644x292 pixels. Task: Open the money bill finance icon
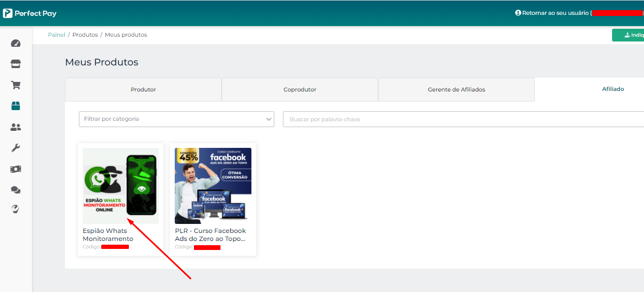pos(15,169)
